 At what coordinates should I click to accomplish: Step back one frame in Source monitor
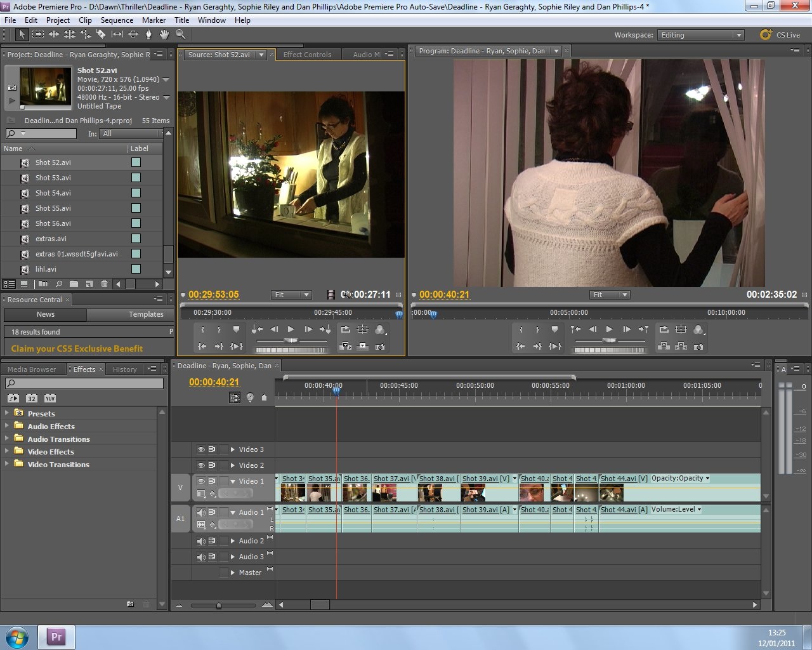274,329
